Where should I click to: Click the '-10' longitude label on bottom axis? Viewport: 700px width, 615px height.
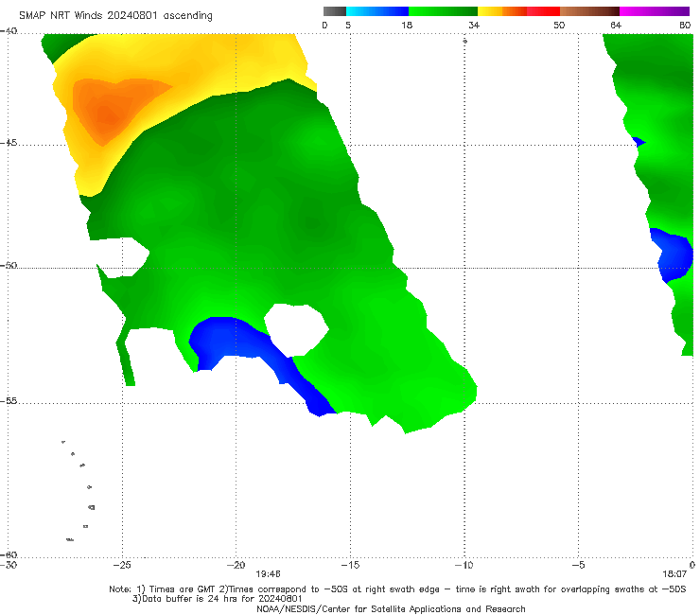click(464, 565)
